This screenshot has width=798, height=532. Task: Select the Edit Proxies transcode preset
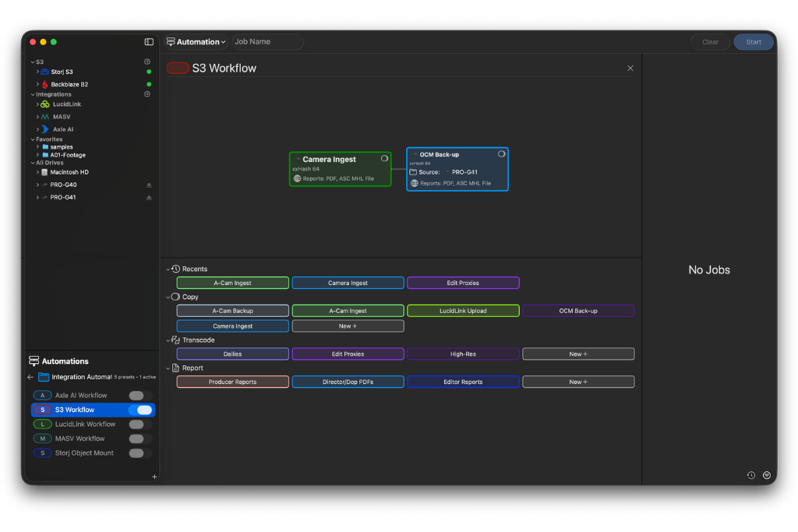(348, 354)
